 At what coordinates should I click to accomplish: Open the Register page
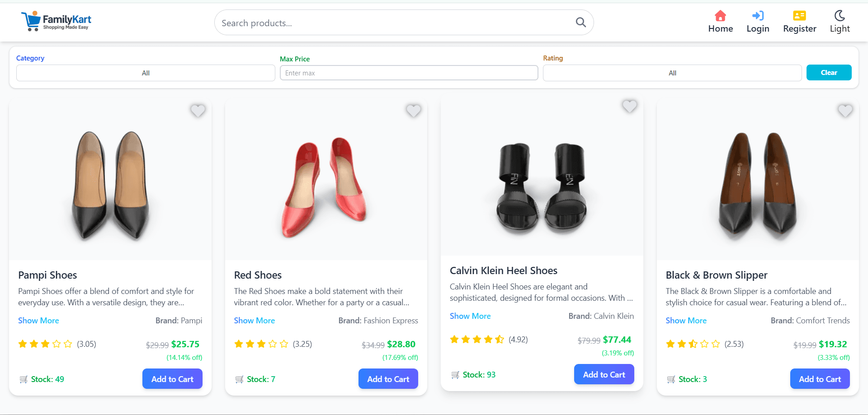(799, 22)
